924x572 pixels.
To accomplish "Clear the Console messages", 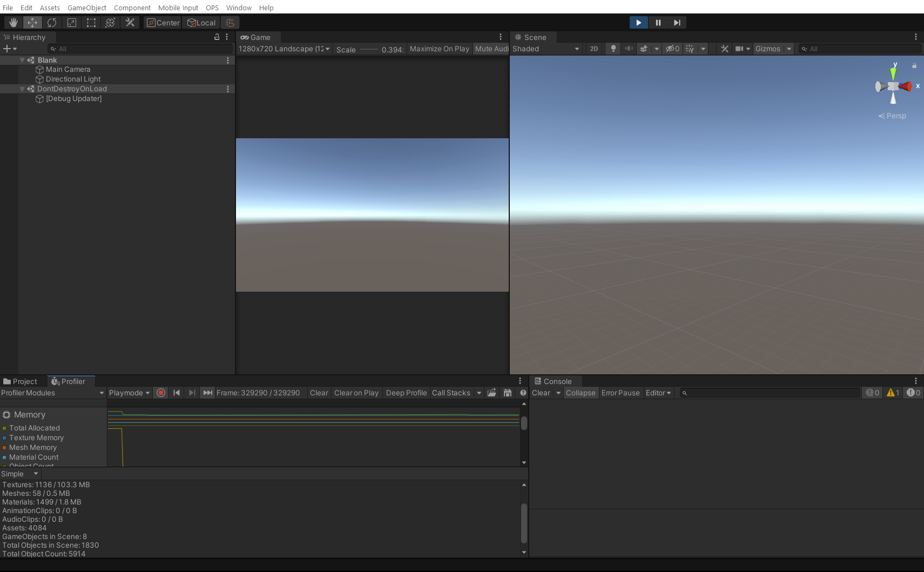I will [x=541, y=393].
